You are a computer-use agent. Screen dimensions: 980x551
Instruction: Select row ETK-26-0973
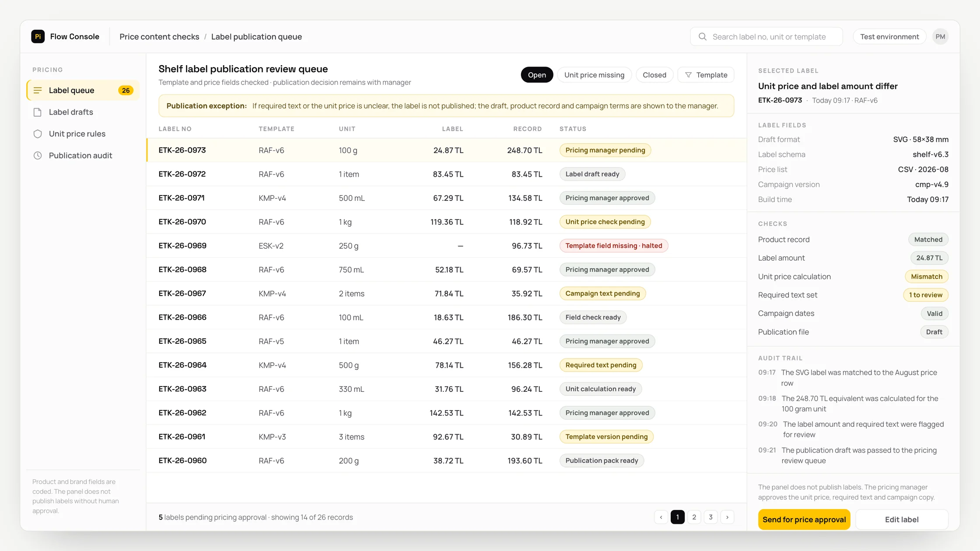click(446, 150)
